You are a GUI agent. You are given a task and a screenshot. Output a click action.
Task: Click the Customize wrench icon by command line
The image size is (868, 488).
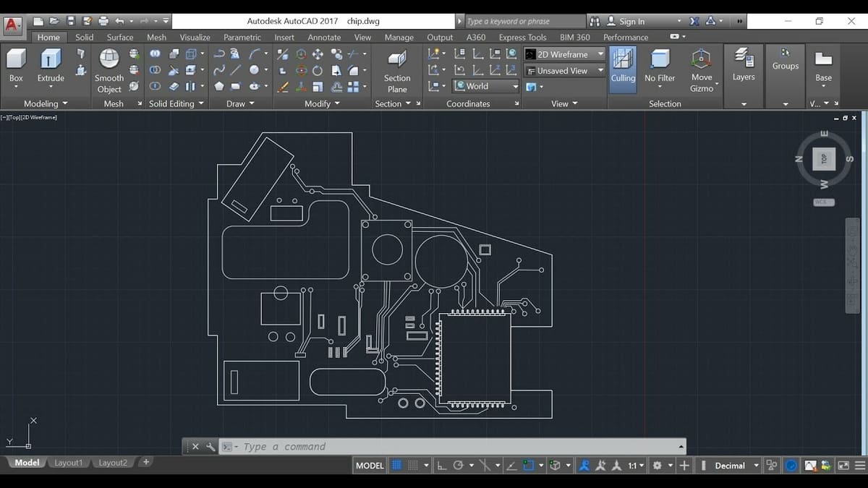click(210, 447)
